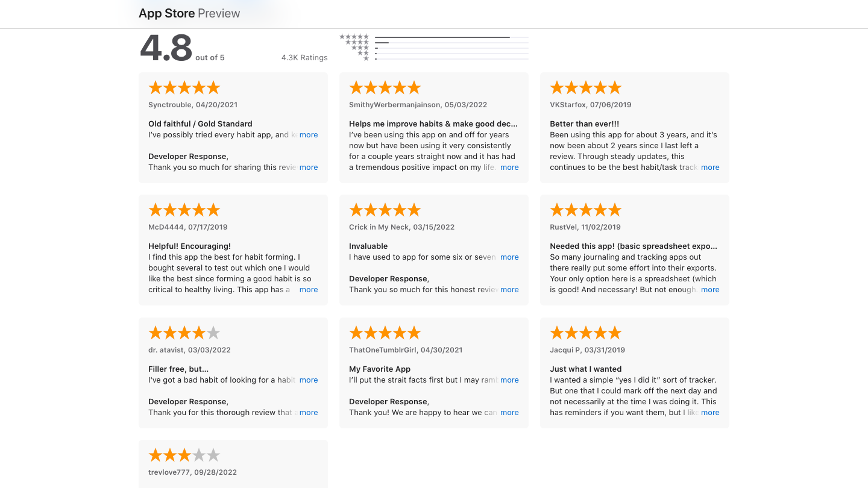Show more of VKStarfox's Better than ever review
The height and width of the screenshot is (488, 868).
710,167
